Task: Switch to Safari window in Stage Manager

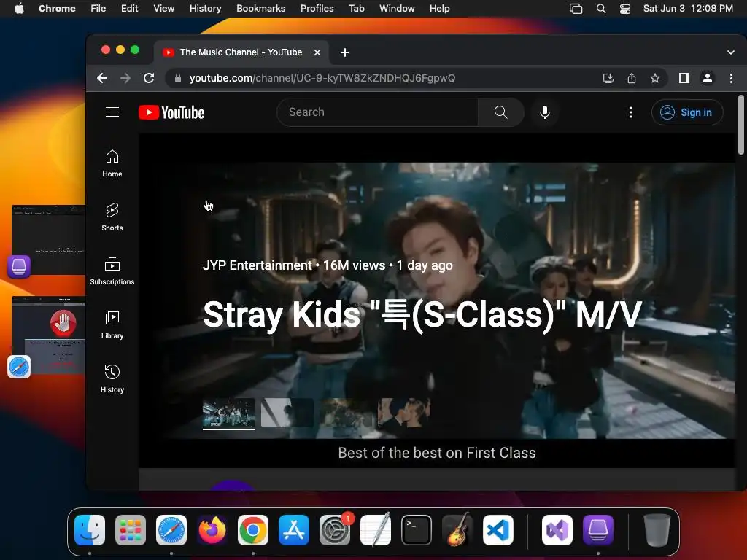Action: pos(49,335)
